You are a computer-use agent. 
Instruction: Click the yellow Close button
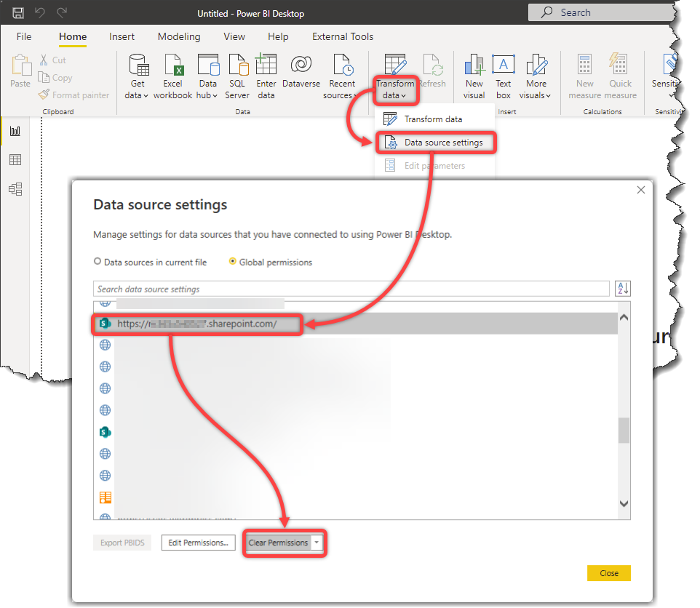pyautogui.click(x=609, y=573)
